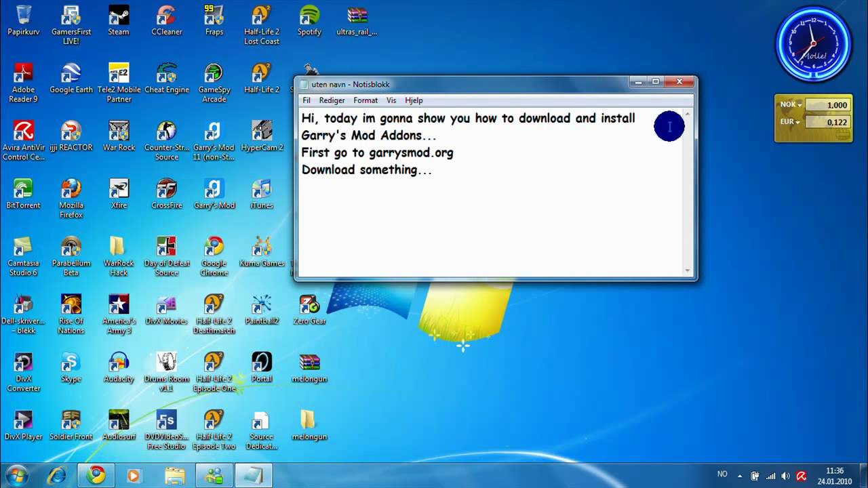Select the Drums Room v1.1 icon
The height and width of the screenshot is (488, 868).
click(x=166, y=372)
